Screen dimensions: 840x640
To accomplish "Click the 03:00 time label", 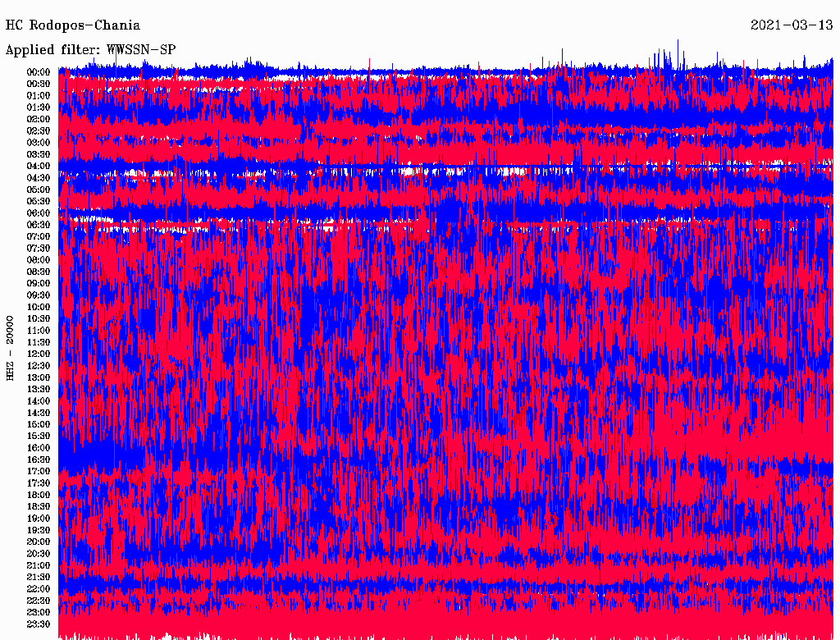I will tap(39, 143).
